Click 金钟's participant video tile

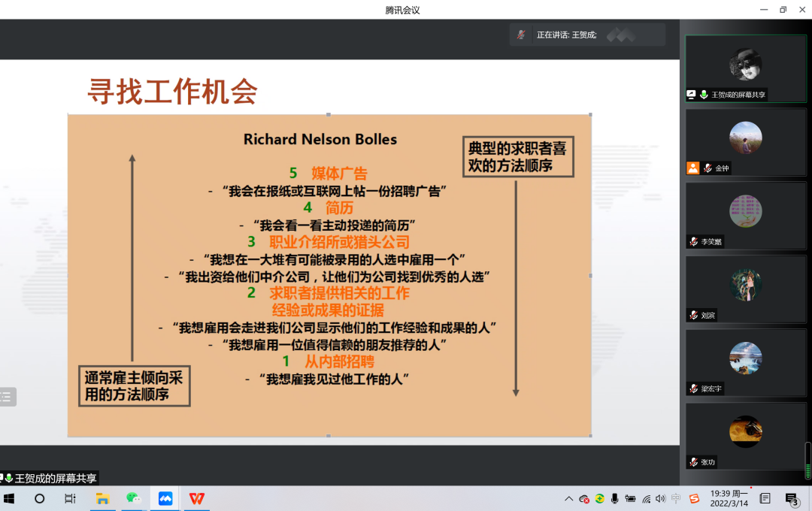744,141
